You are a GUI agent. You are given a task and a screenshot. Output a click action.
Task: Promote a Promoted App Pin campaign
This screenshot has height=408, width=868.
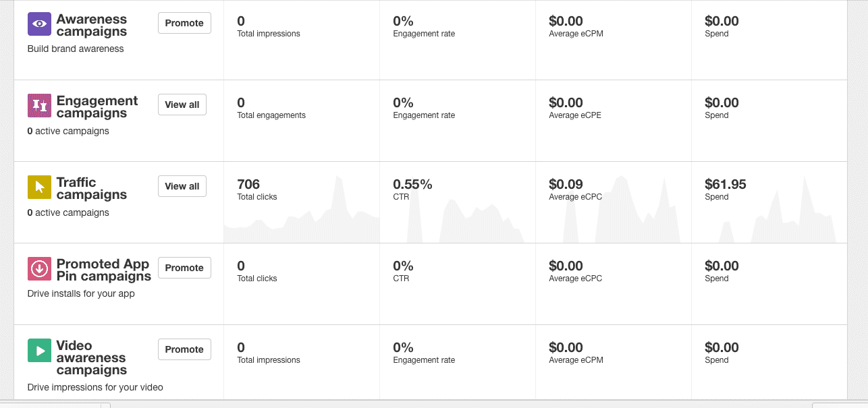[x=184, y=268]
